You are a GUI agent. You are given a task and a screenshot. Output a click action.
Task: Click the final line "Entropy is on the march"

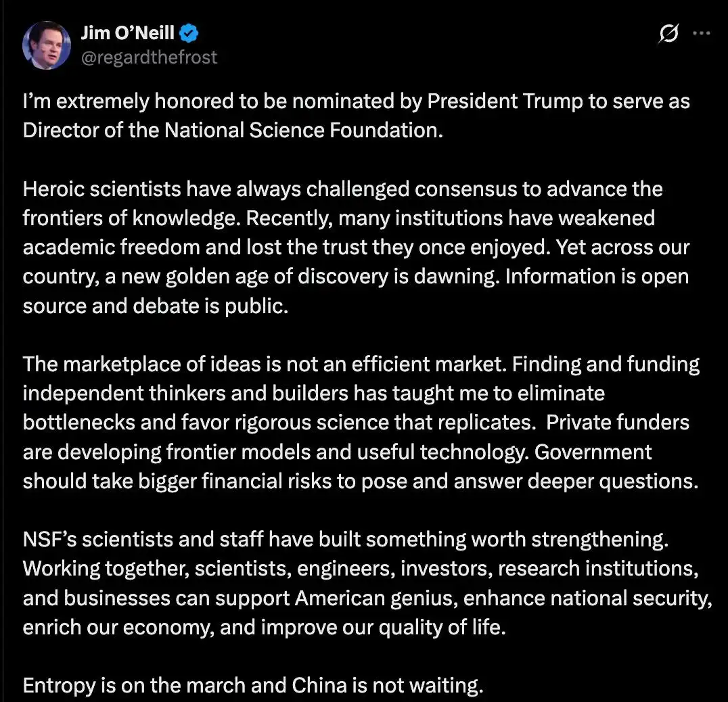pos(253,686)
